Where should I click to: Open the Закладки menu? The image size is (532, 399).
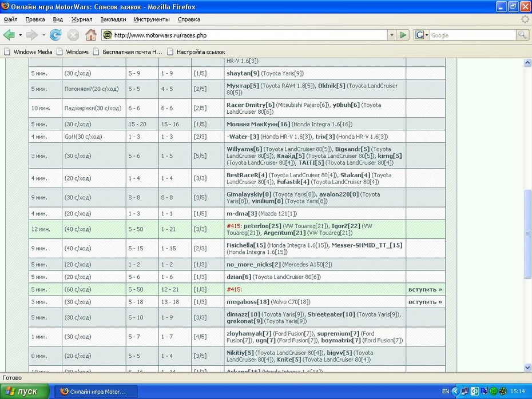(x=113, y=19)
